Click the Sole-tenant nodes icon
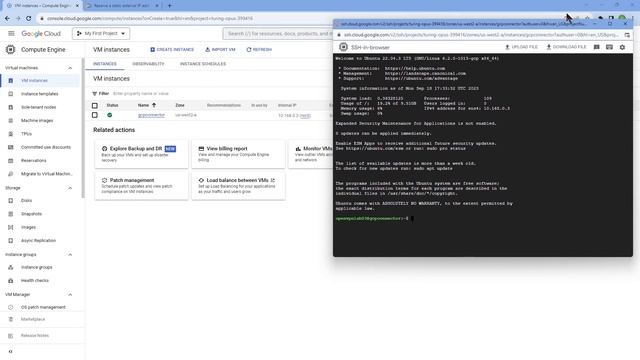The image size is (640, 360). pos(11,107)
